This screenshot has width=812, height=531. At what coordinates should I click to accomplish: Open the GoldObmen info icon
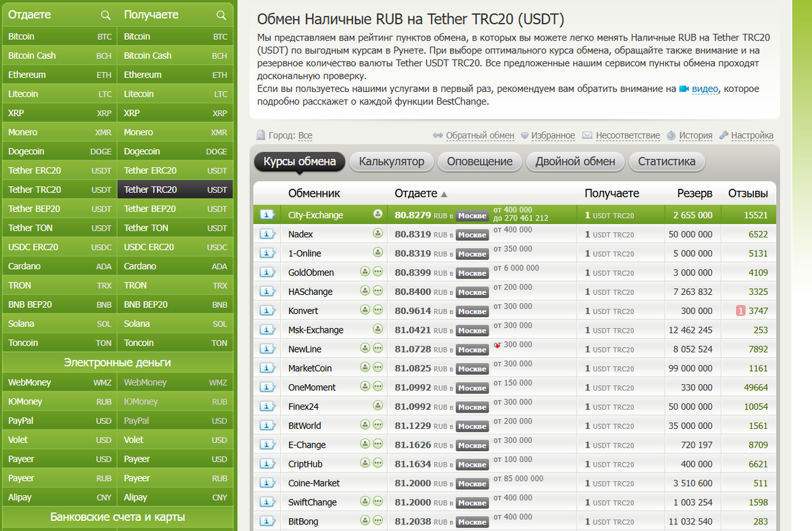(267, 273)
